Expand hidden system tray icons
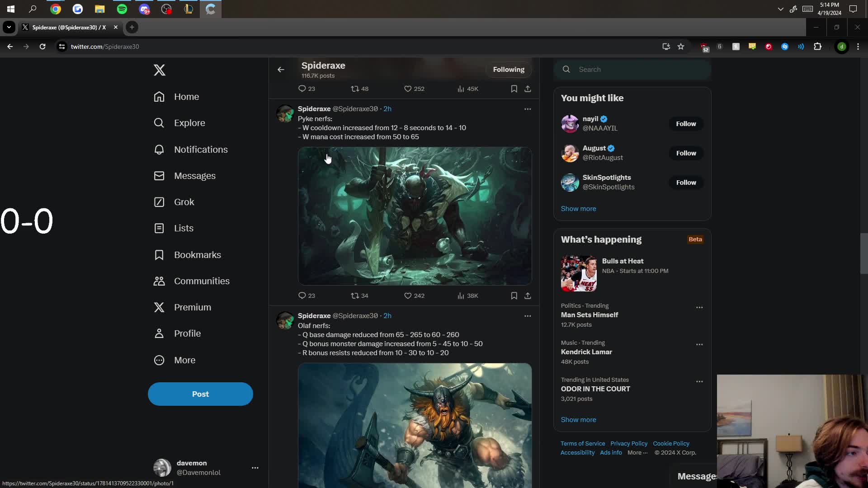 tap(780, 9)
